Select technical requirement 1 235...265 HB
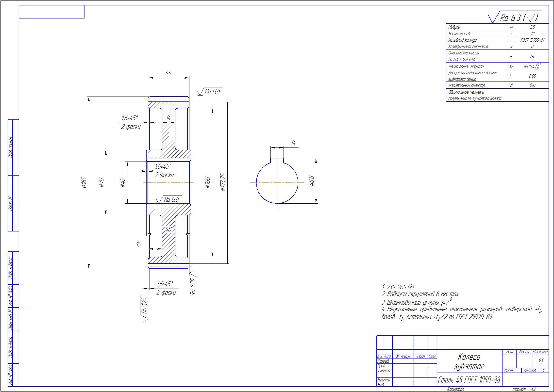This screenshot has width=554, height=392. pos(398,287)
